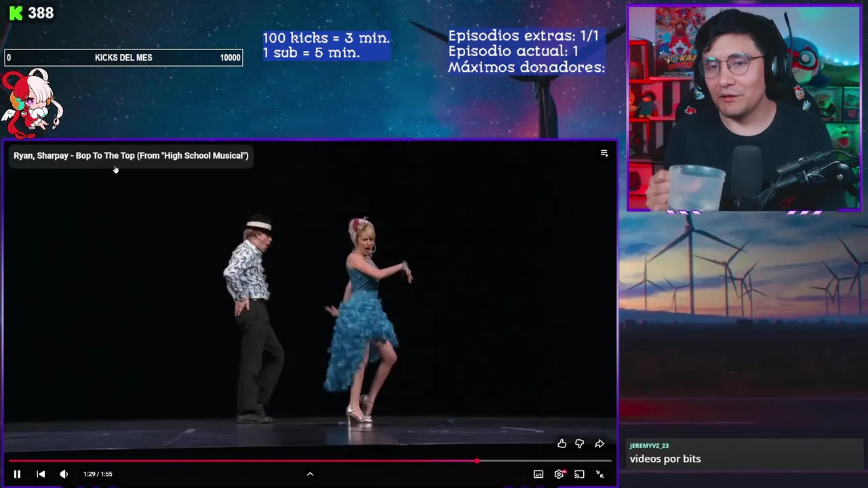Click the chibi mascot avatar

tap(32, 102)
